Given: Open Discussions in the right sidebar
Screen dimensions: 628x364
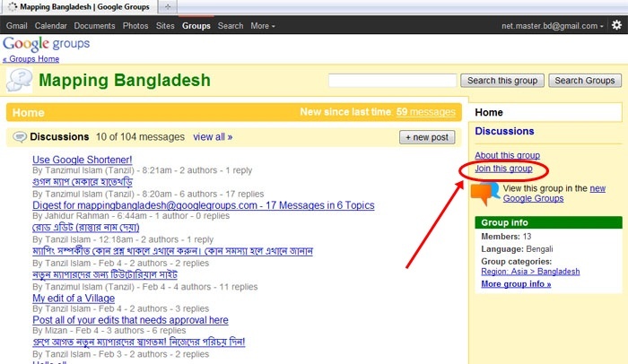Looking at the screenshot, I should (504, 131).
